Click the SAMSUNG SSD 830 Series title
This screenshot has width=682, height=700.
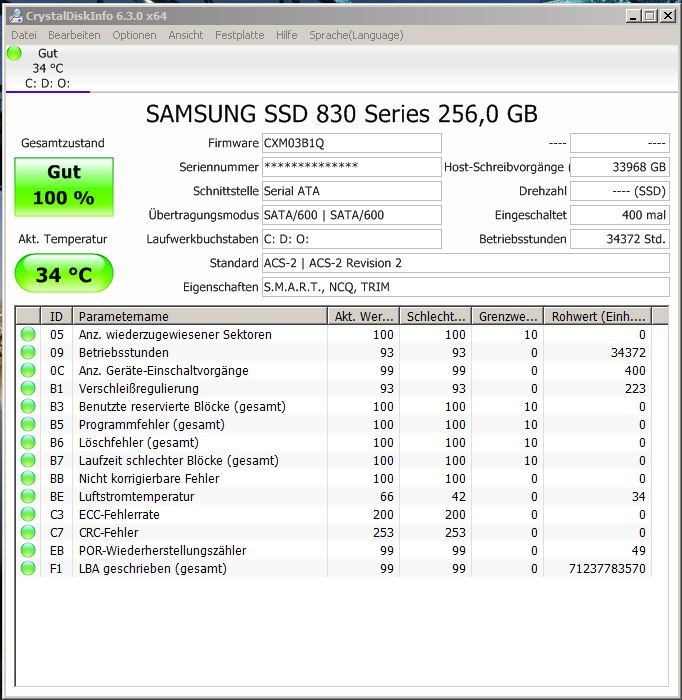[341, 113]
